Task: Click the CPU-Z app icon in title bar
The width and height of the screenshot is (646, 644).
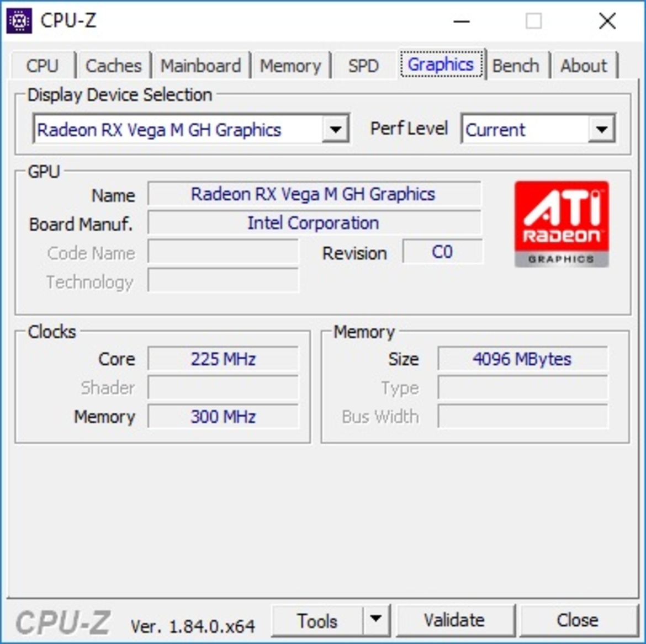Action: [x=19, y=20]
